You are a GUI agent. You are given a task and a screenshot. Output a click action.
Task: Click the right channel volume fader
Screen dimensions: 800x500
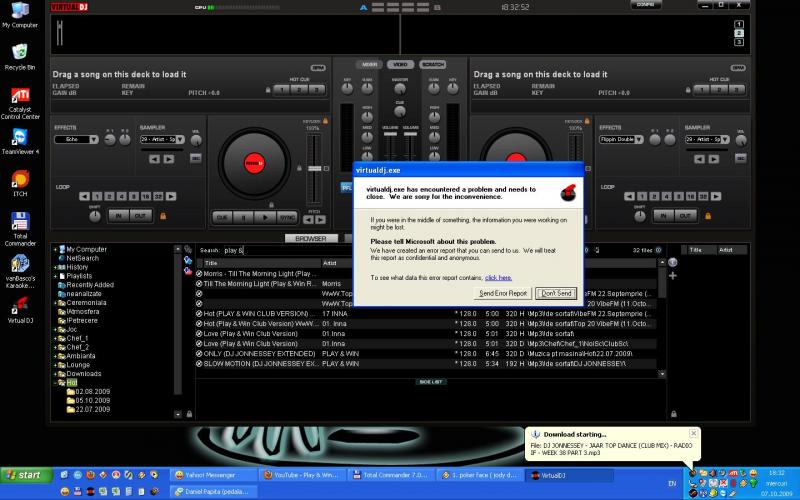pyautogui.click(x=410, y=134)
